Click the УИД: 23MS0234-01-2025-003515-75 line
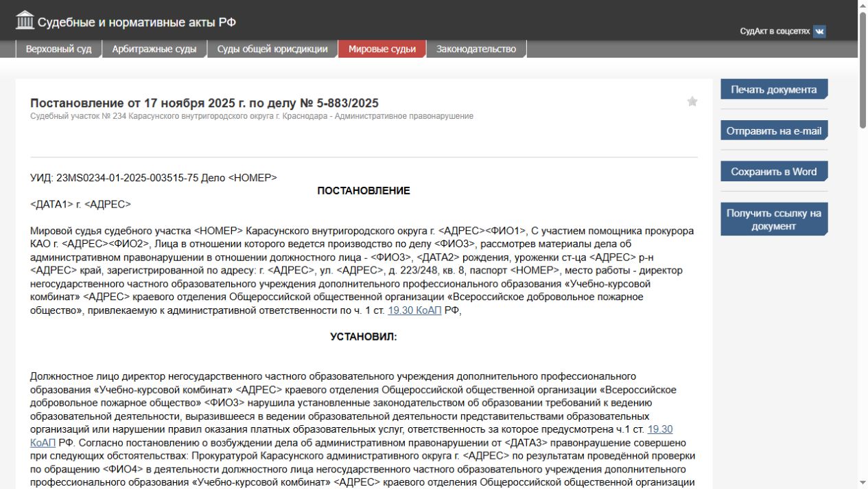 154,178
